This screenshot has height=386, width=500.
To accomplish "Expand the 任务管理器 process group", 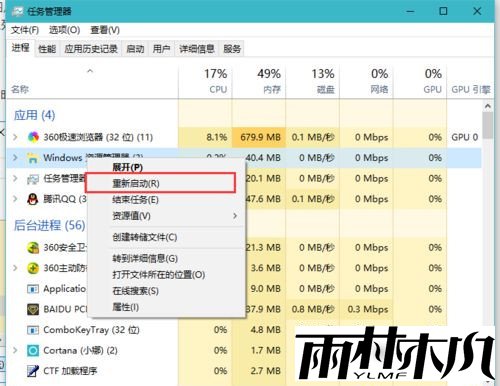I will (x=15, y=178).
